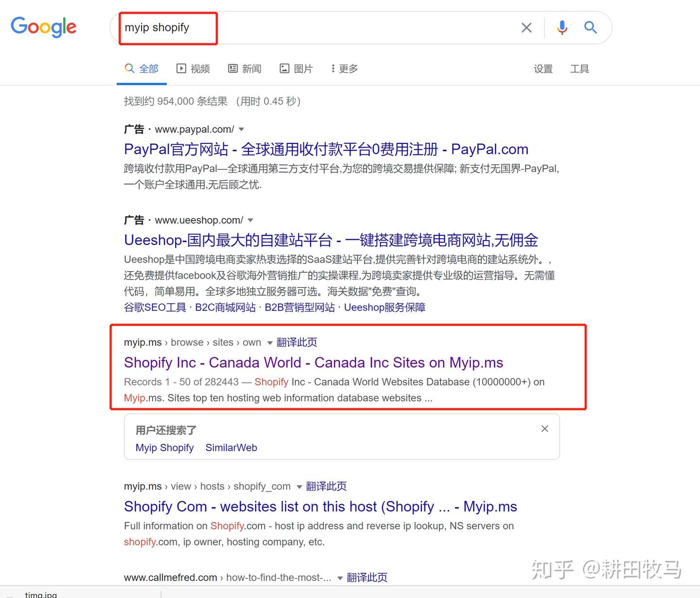
Task: Open the 谷歌SEO工具 sitelink
Action: tap(155, 307)
